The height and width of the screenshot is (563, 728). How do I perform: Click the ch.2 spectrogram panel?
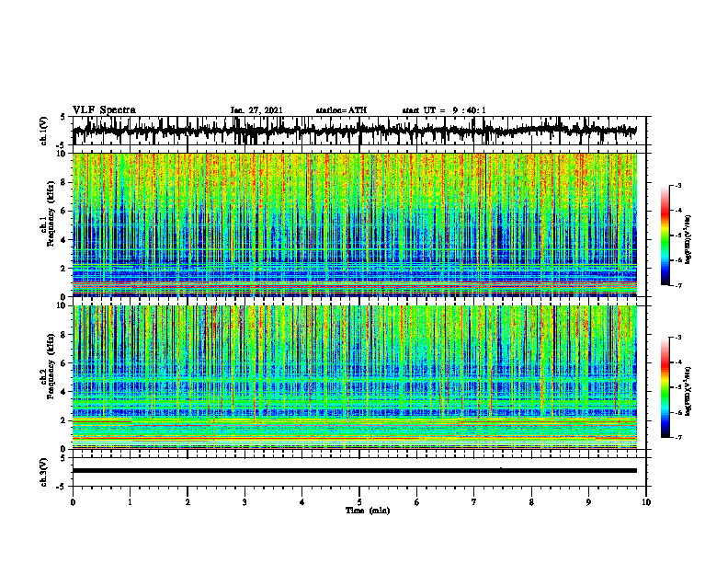tap(354, 377)
